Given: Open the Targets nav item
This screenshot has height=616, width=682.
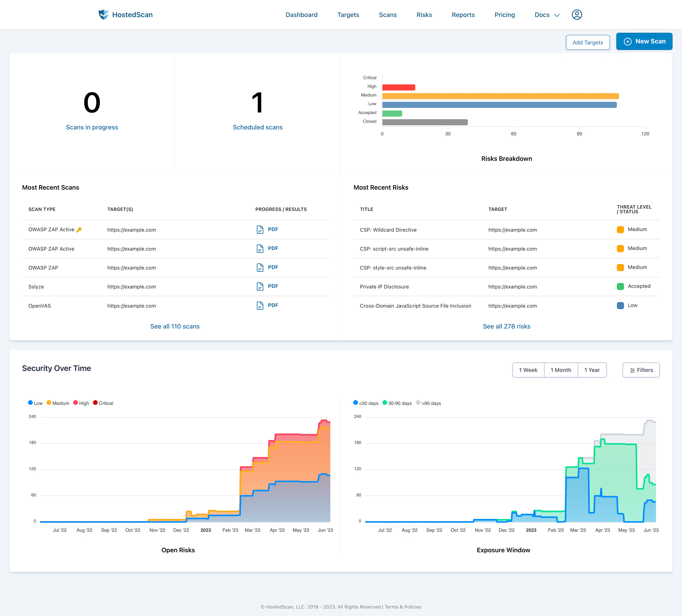Looking at the screenshot, I should 348,15.
